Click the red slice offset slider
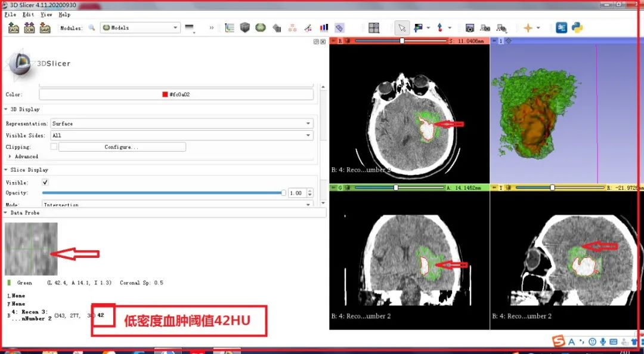The width and height of the screenshot is (644, 354). click(401, 41)
